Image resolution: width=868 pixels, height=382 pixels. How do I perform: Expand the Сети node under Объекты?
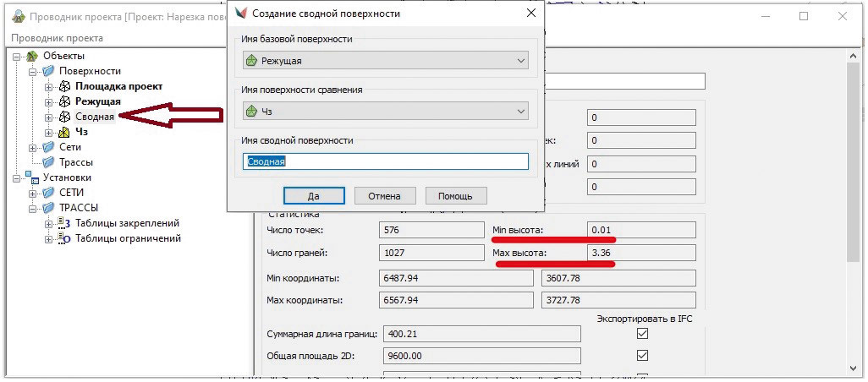tap(33, 147)
